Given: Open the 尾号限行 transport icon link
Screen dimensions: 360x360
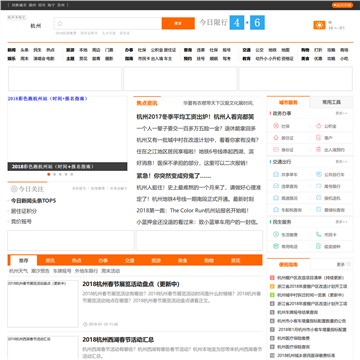Looking at the screenshot, I should tap(319, 186).
